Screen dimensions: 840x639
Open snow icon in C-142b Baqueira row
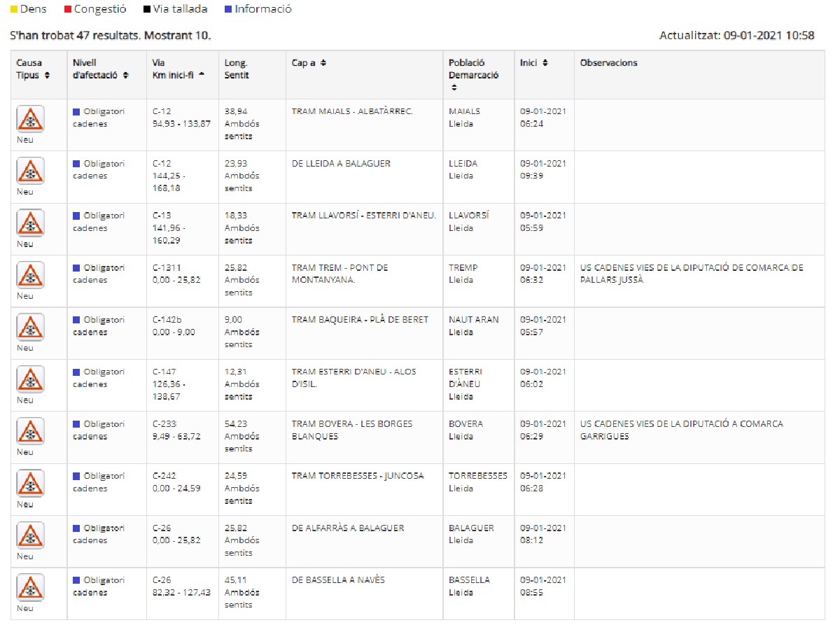pos(30,326)
